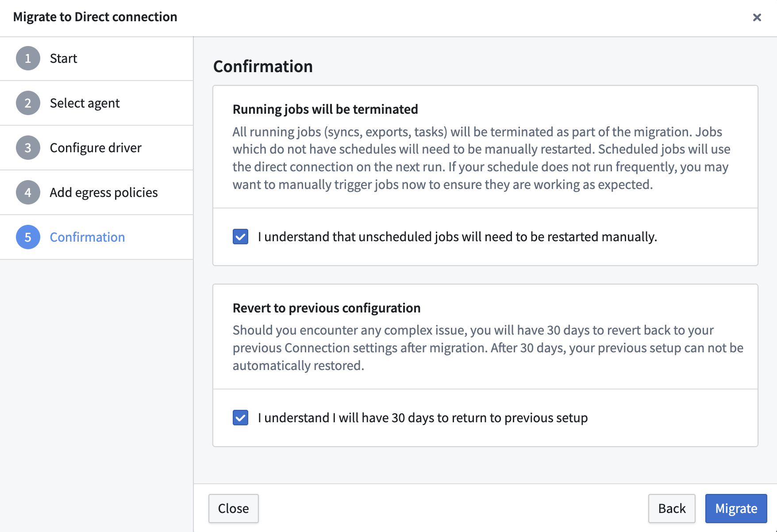Click the step 1 number circle
The height and width of the screenshot is (532, 777).
pos(28,58)
